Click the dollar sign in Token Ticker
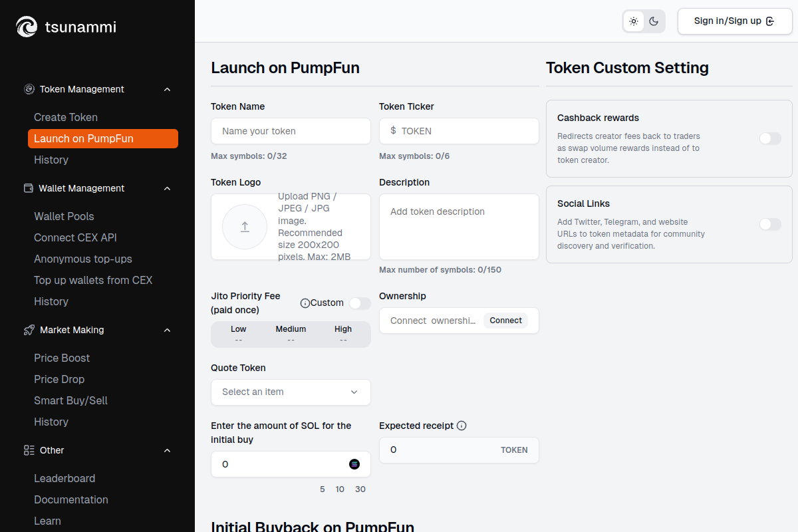The height and width of the screenshot is (532, 798). click(x=393, y=131)
